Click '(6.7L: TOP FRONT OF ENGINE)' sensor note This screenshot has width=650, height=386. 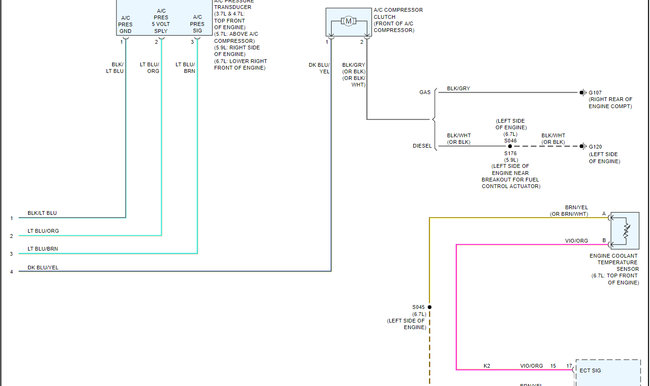[615, 279]
